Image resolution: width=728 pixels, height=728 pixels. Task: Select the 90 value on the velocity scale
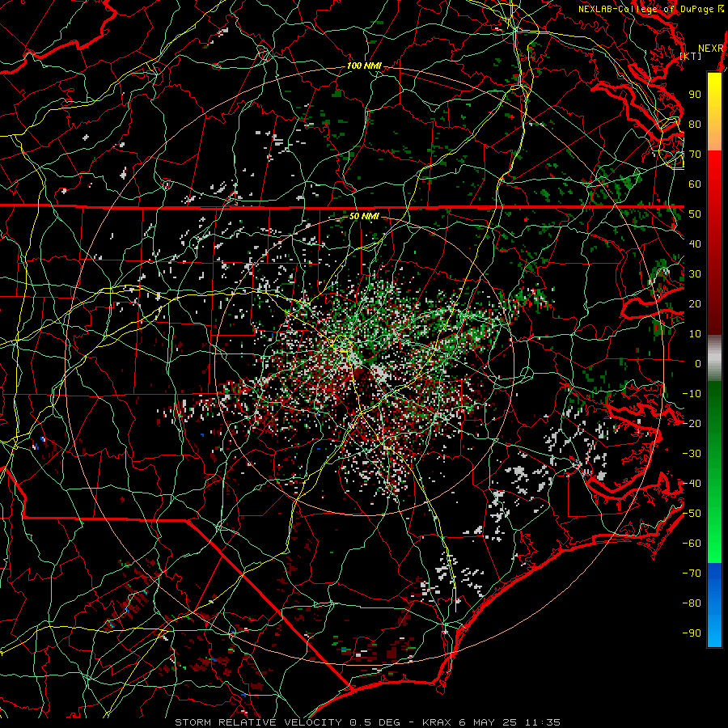pyautogui.click(x=695, y=95)
